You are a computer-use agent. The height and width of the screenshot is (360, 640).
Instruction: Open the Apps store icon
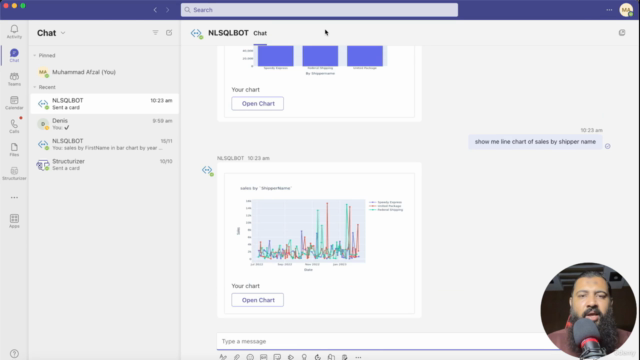14,221
